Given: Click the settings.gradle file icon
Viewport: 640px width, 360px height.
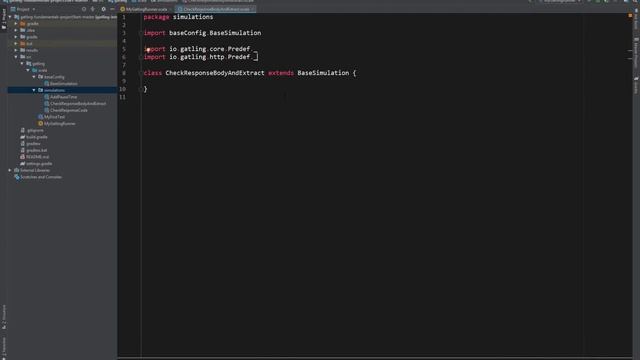Looking at the screenshot, I should [22, 163].
